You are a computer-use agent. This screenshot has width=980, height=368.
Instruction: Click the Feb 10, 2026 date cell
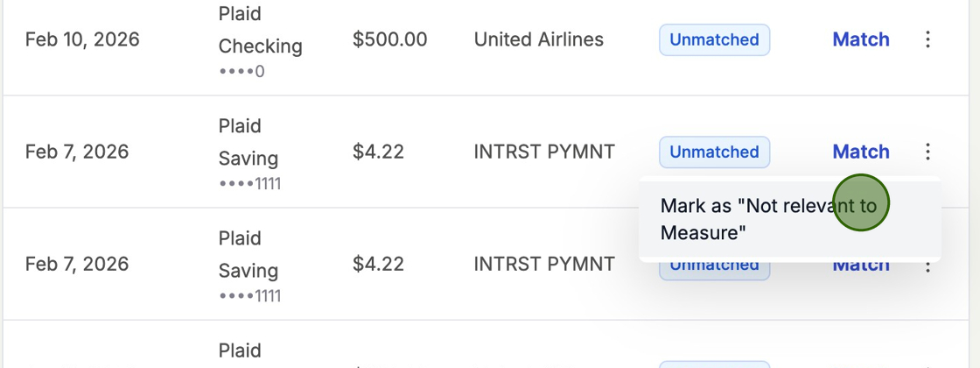click(82, 39)
